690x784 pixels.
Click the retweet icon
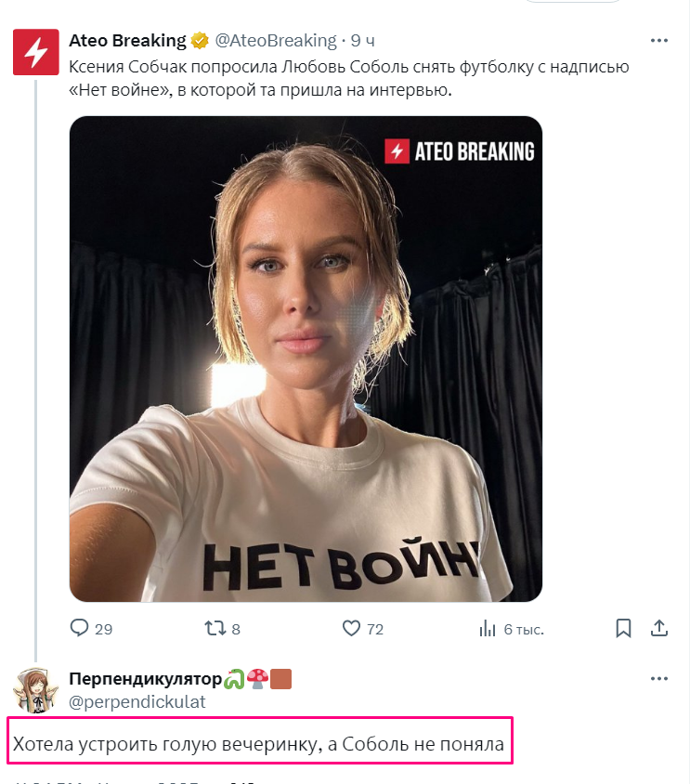click(x=215, y=629)
